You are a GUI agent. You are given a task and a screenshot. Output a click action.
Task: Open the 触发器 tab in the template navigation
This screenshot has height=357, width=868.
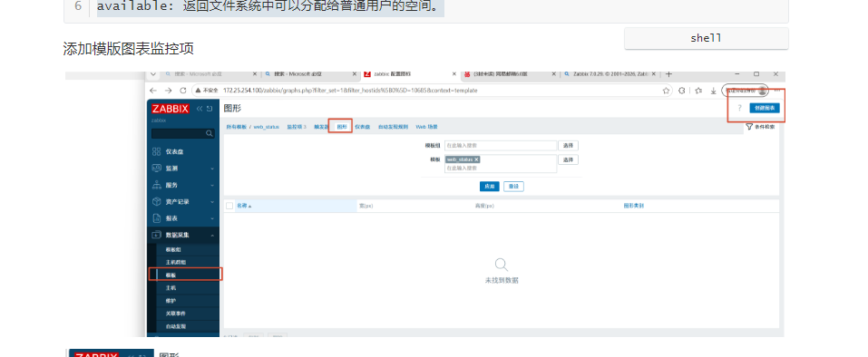(x=320, y=127)
